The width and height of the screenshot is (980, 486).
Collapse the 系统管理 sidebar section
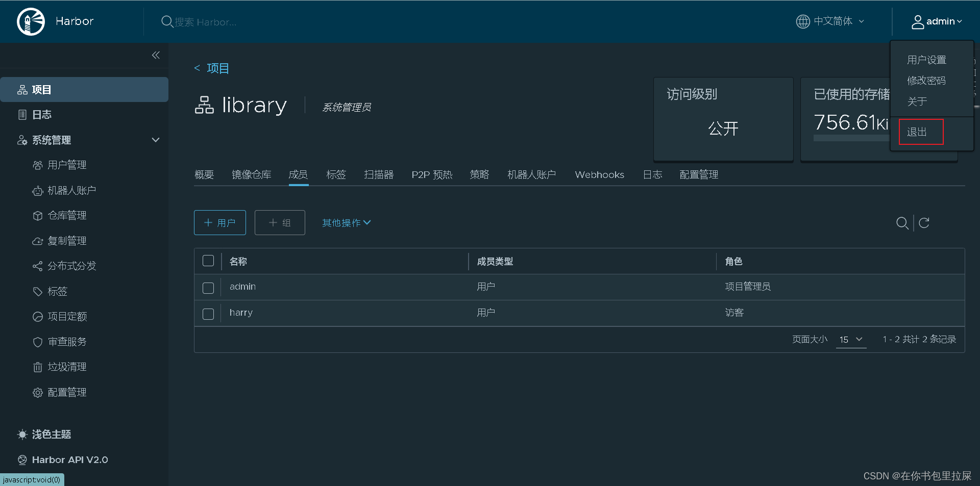(x=155, y=140)
